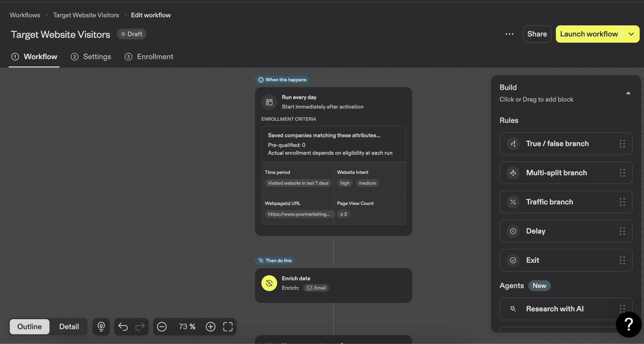The height and width of the screenshot is (344, 644).
Task: Collapse the Build panel chevron
Action: pos(628,93)
